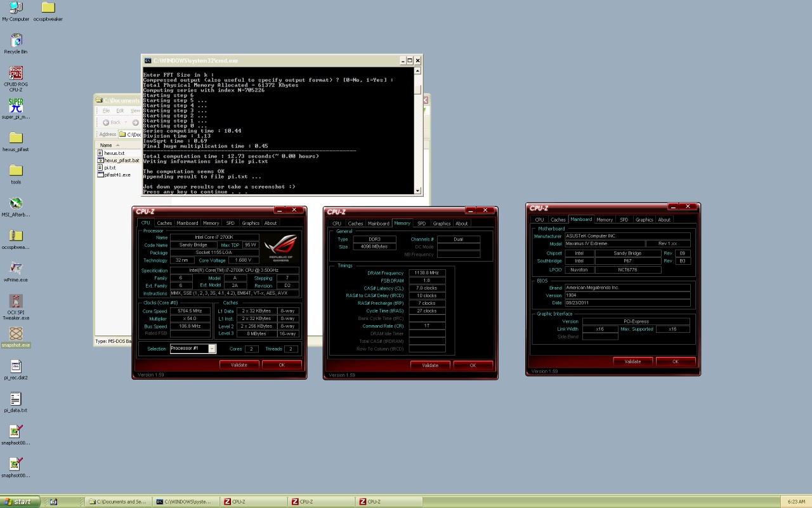This screenshot has width=812, height=508.
Task: Sort files by the Name column header
Action: (x=106, y=145)
